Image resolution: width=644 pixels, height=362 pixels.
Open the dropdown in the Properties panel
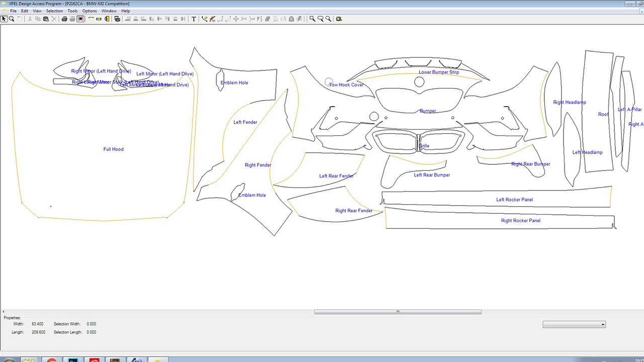pyautogui.click(x=574, y=325)
